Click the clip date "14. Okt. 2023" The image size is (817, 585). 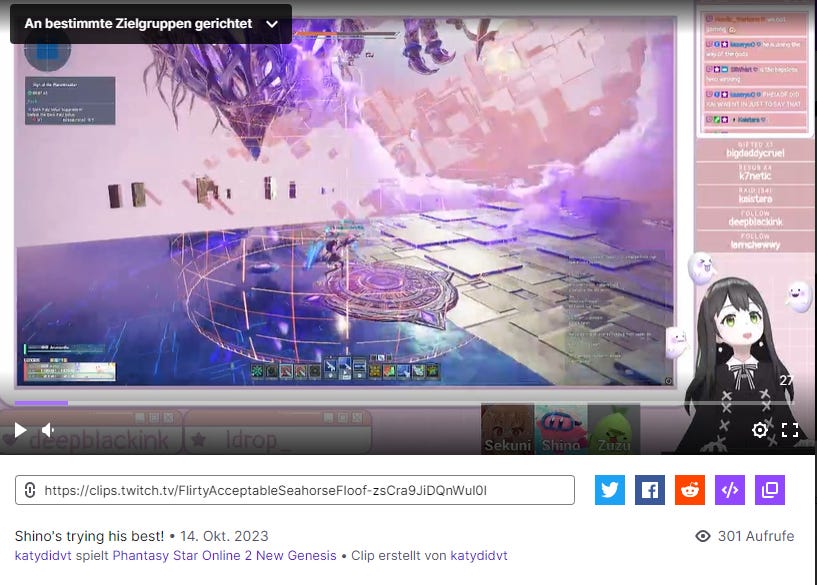pos(224,536)
